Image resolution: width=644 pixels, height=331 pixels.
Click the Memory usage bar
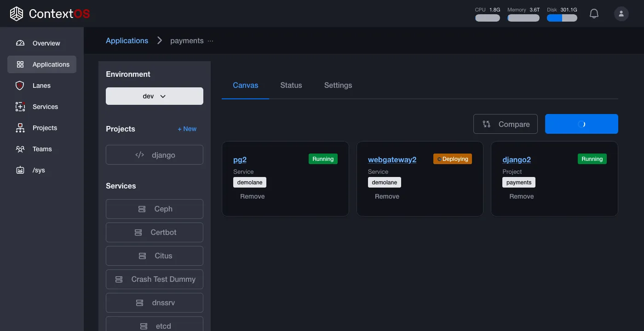click(x=523, y=18)
